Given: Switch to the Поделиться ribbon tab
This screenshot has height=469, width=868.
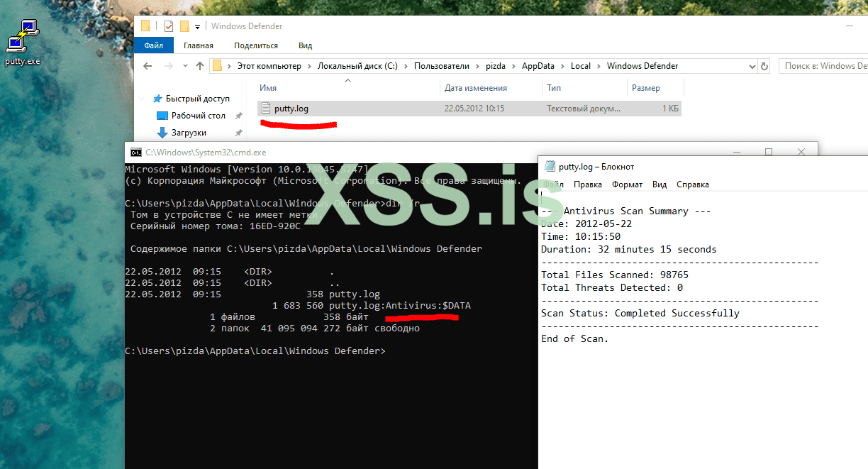Looking at the screenshot, I should pyautogui.click(x=256, y=45).
